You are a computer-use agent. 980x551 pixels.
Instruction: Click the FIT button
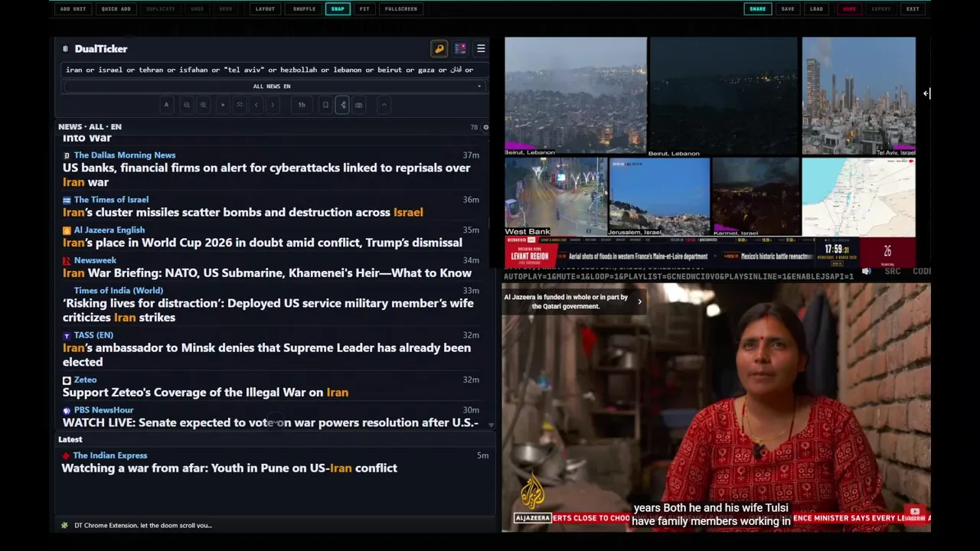coord(364,9)
